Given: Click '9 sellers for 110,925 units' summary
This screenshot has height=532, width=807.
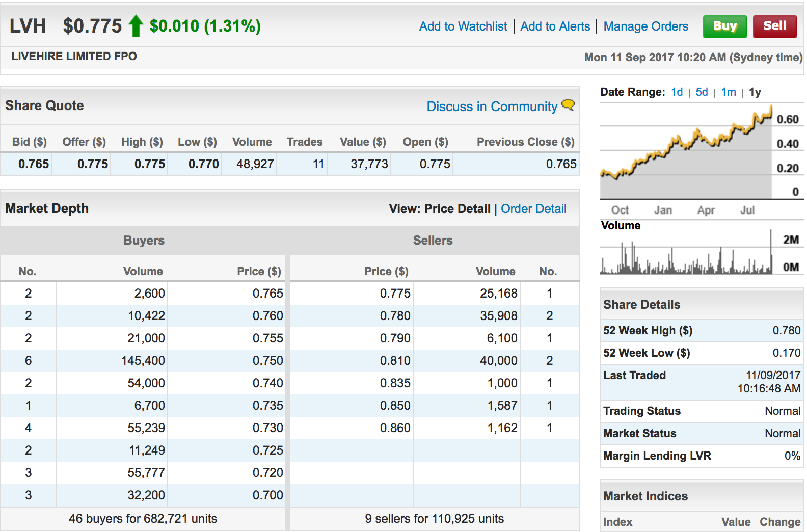Looking at the screenshot, I should coord(434,519).
